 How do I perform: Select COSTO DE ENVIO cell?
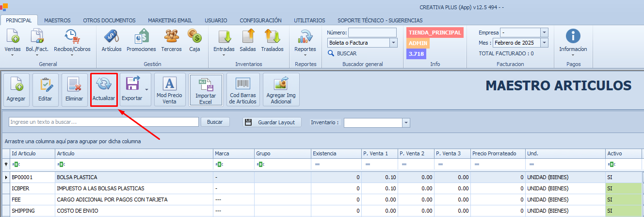[x=134, y=211]
